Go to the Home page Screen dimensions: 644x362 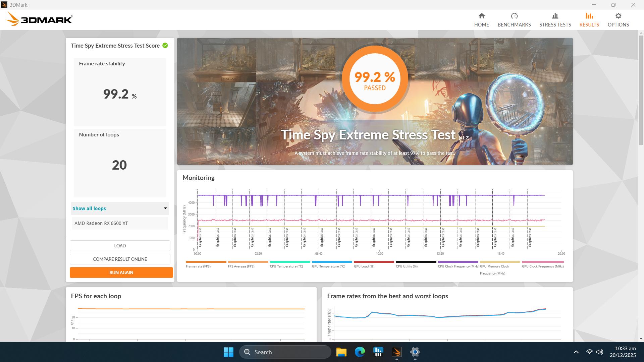click(481, 20)
